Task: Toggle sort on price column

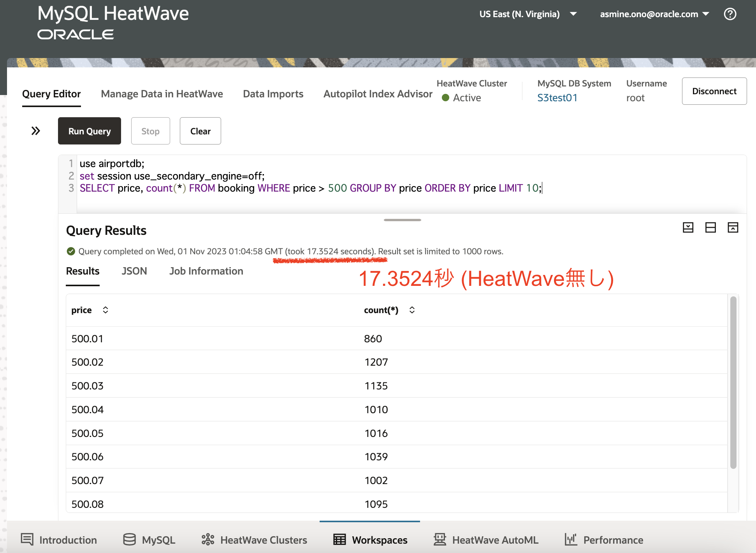Action: coord(105,310)
